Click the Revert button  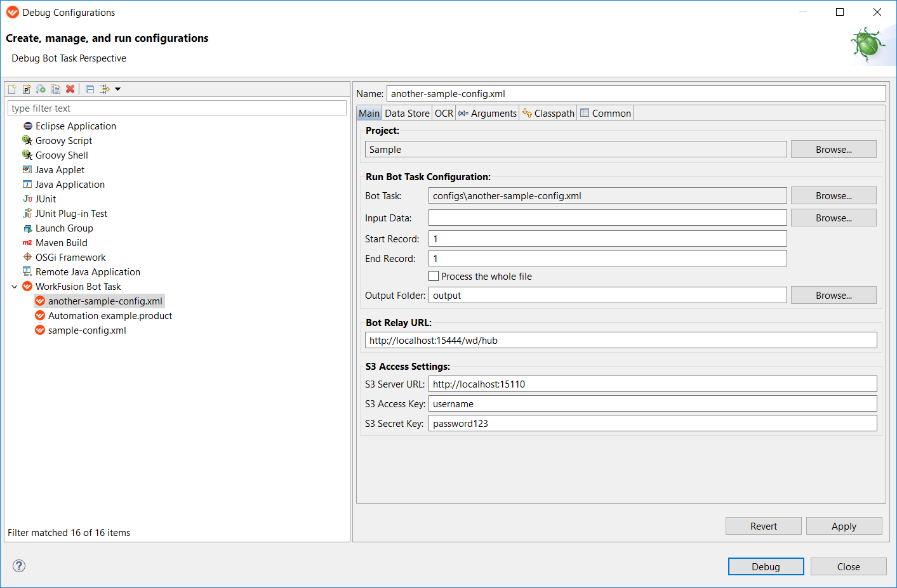click(x=764, y=526)
